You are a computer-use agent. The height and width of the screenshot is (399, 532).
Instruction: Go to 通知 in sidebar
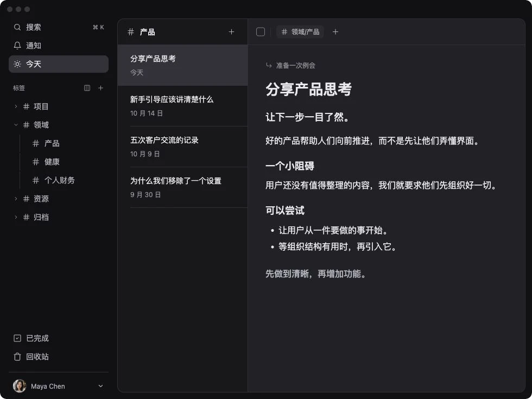coord(59,46)
